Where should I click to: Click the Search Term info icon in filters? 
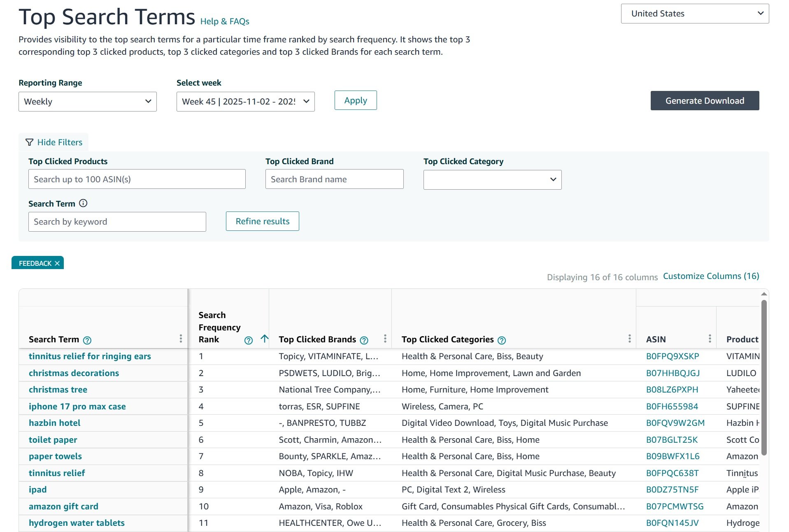click(x=83, y=203)
